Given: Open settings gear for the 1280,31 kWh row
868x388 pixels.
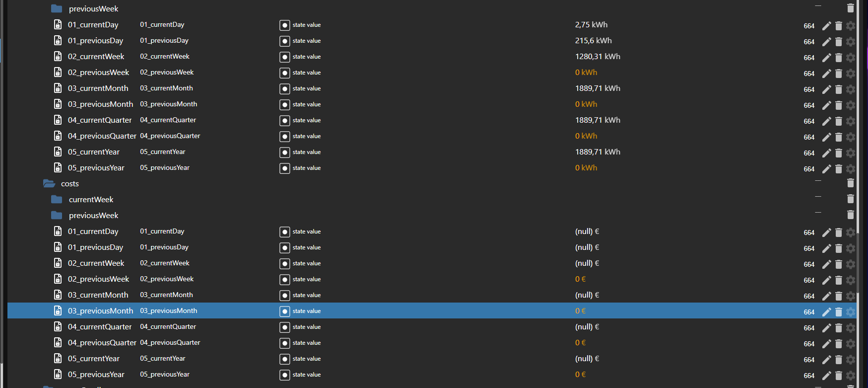Looking at the screenshot, I should pos(851,58).
